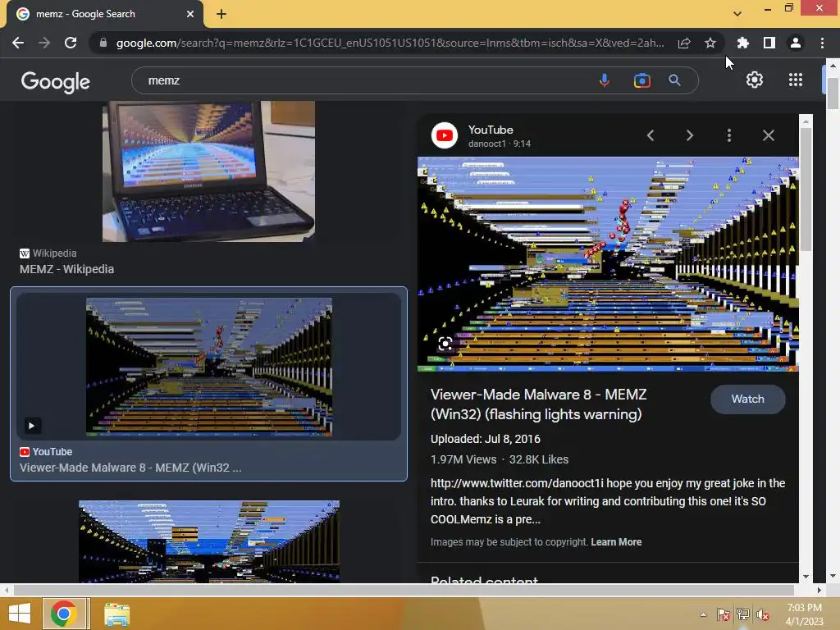Share this page via share icon
Viewport: 840px width, 630px height.
tap(683, 43)
